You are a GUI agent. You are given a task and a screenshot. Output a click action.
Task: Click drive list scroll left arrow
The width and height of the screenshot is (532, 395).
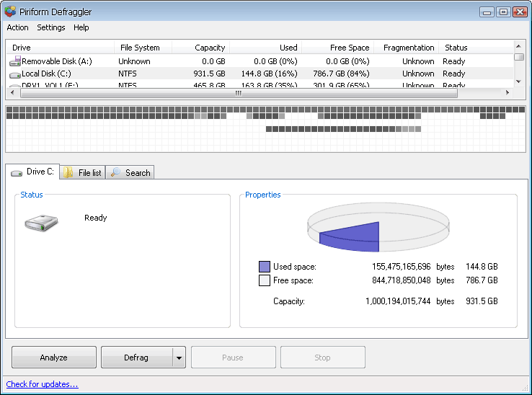12,92
